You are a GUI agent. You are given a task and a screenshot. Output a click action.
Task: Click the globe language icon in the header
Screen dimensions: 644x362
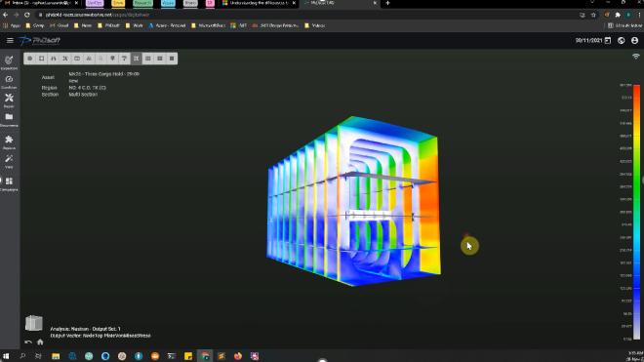click(621, 40)
